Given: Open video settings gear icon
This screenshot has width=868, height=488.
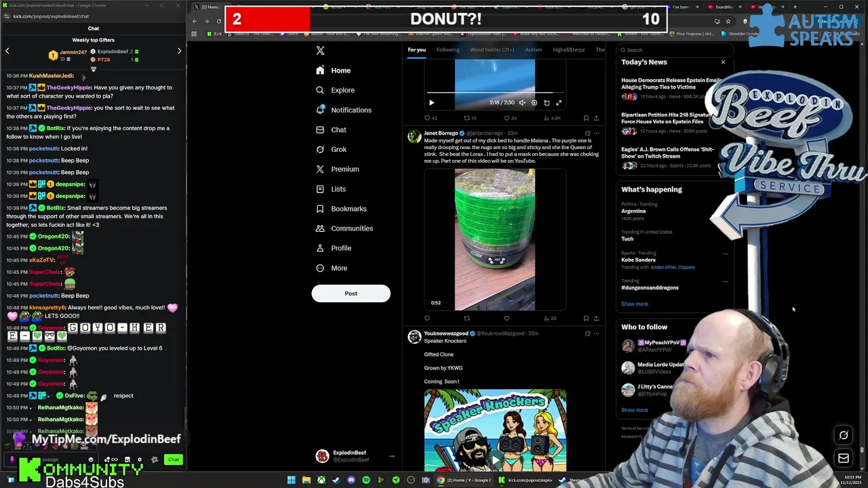Looking at the screenshot, I should tap(534, 103).
